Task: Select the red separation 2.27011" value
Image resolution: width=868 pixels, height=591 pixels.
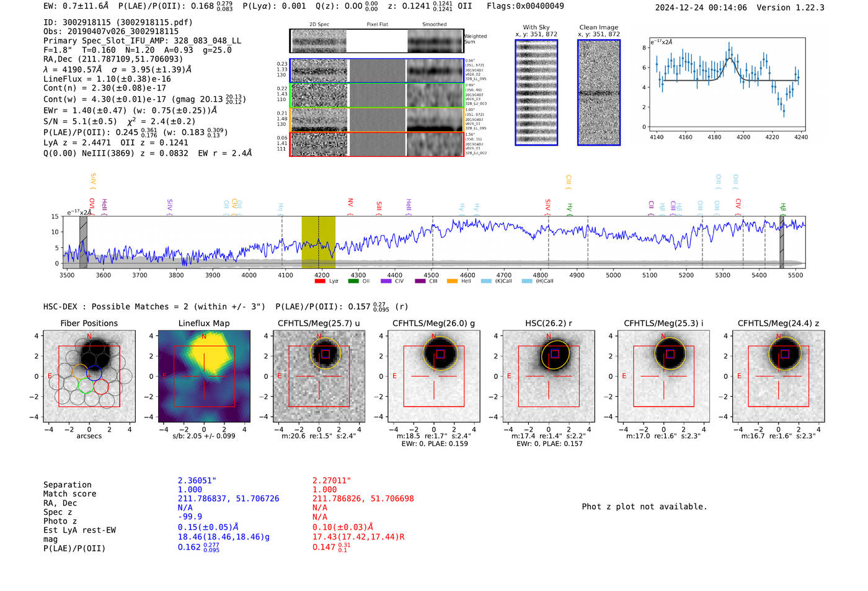Action: tap(332, 481)
